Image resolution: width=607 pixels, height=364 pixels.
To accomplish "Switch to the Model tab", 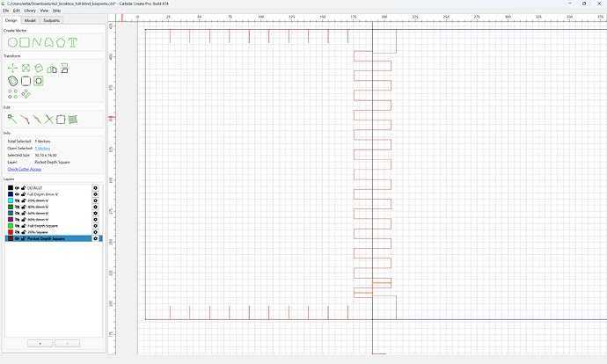I will 30,20.
